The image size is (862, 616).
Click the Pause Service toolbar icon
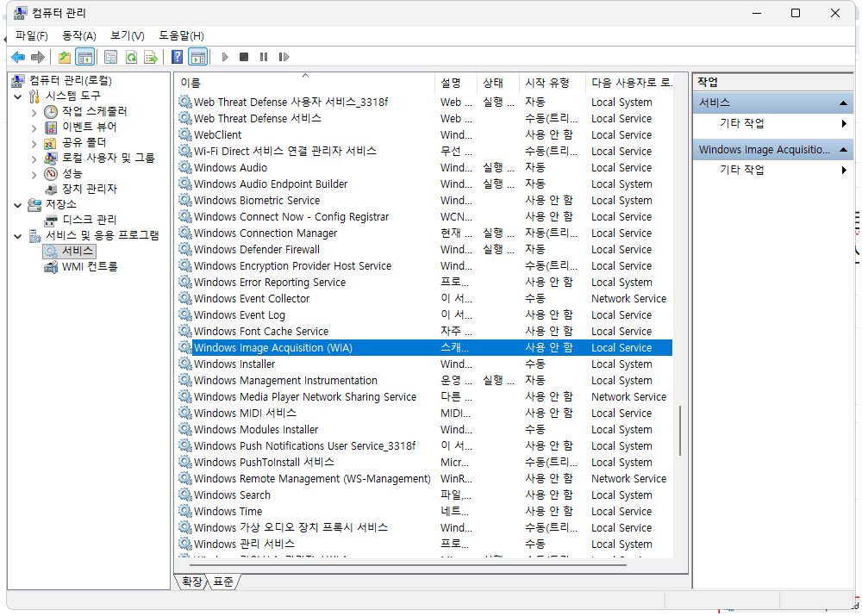pyautogui.click(x=264, y=57)
